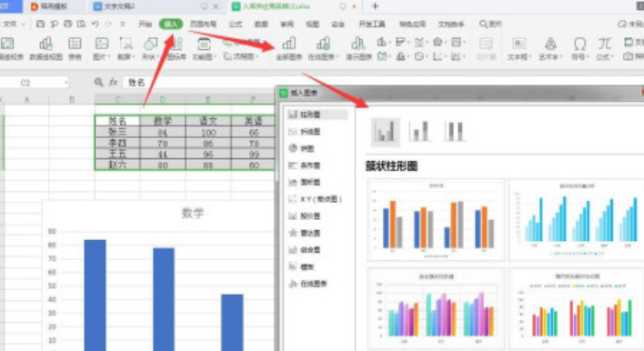Open the All Charts (全部图表) button
This screenshot has height=351, width=644.
[288, 48]
